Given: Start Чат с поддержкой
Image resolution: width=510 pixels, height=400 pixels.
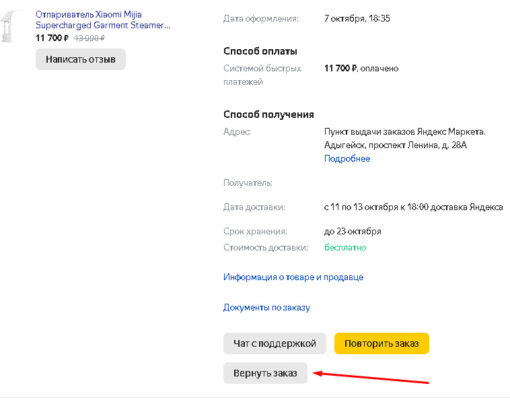Looking at the screenshot, I should pos(275,343).
